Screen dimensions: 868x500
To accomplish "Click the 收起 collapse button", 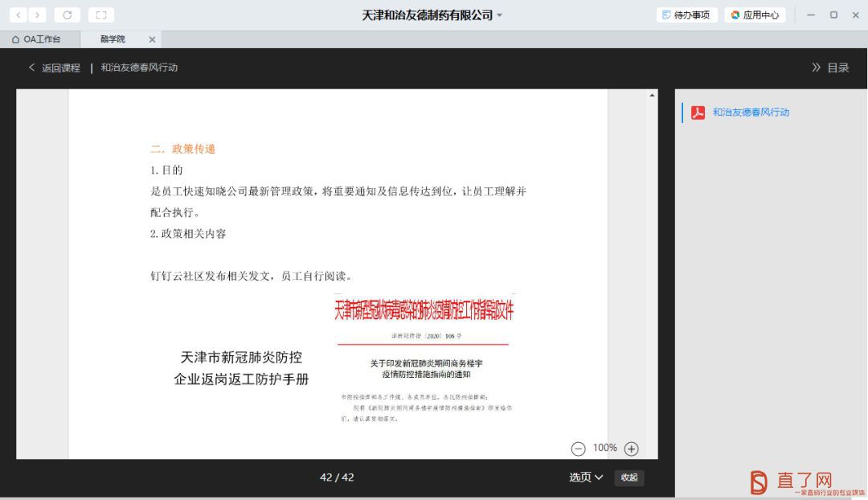I will click(x=628, y=477).
